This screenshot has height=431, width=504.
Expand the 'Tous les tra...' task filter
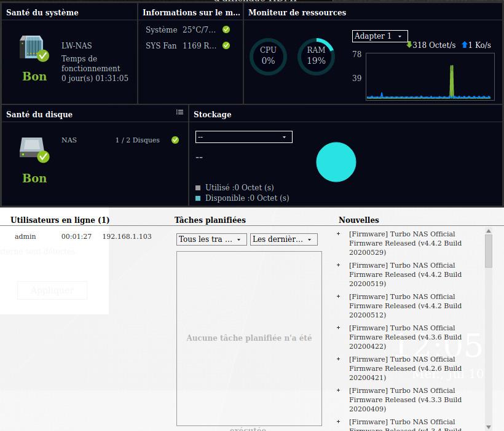(211, 239)
